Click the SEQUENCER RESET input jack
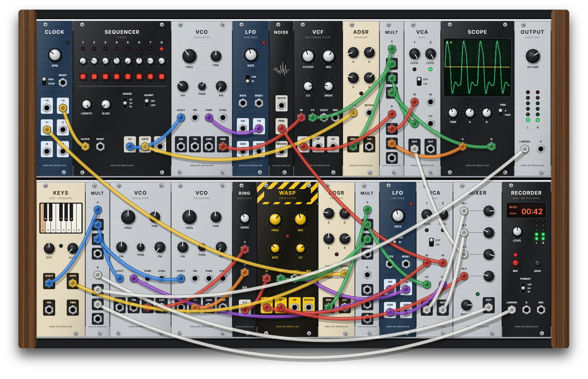Screen dimensions: 588x379 [100, 147]
